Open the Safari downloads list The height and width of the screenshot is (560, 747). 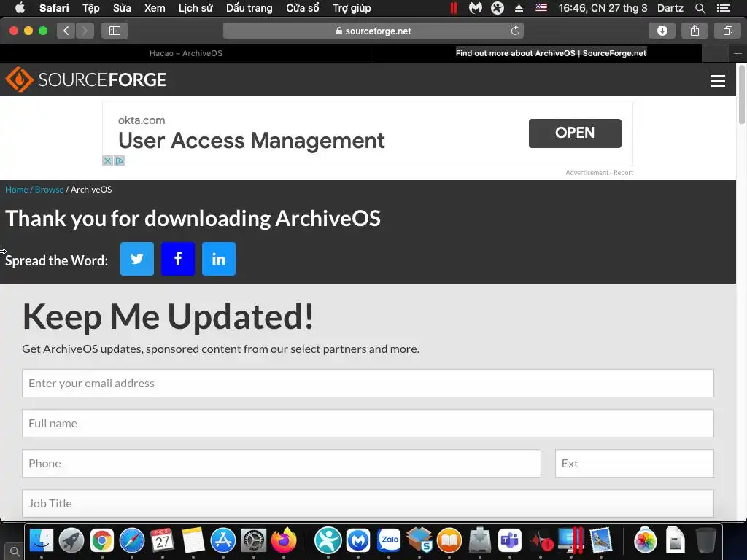click(x=662, y=31)
